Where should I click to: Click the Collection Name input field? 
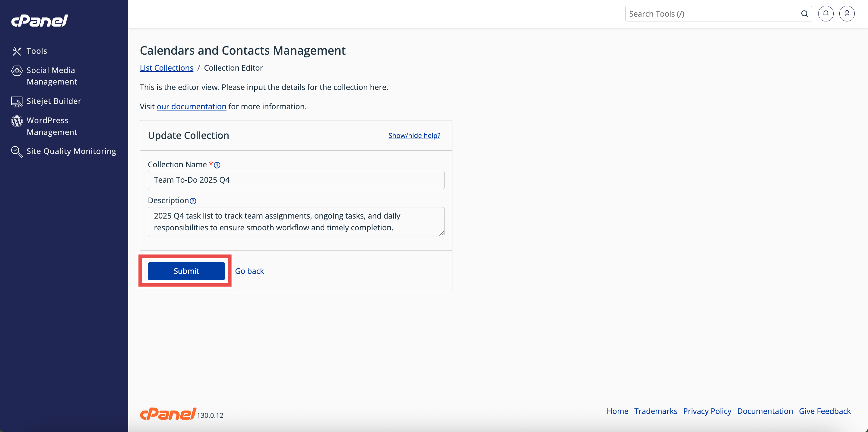(x=296, y=180)
